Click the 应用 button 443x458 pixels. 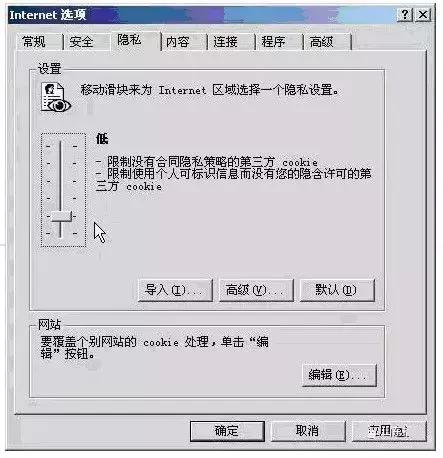pos(389,431)
